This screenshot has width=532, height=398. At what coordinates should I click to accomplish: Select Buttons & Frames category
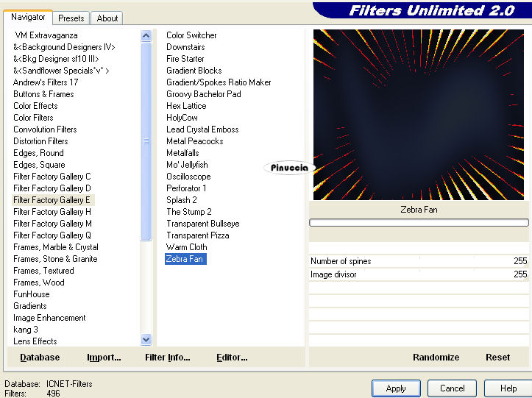point(43,94)
